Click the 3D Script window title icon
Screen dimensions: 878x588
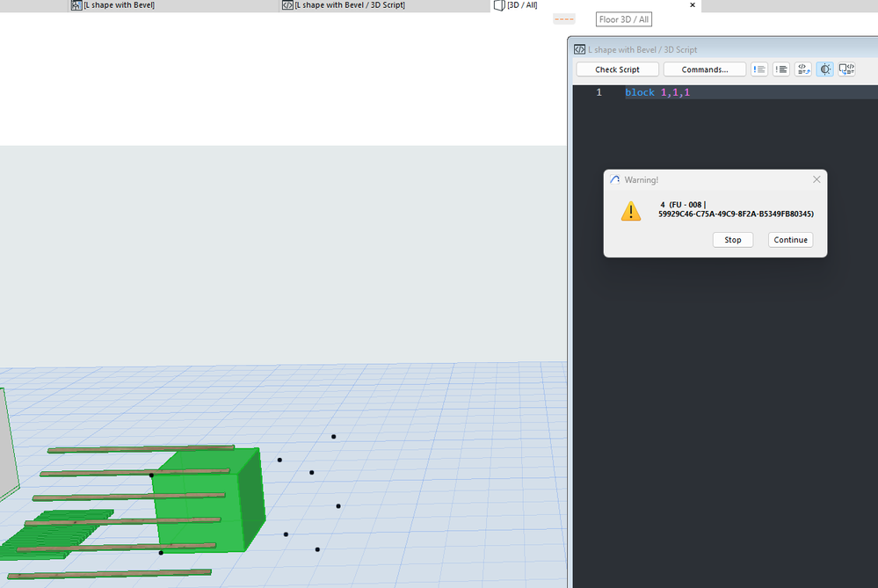(579, 49)
